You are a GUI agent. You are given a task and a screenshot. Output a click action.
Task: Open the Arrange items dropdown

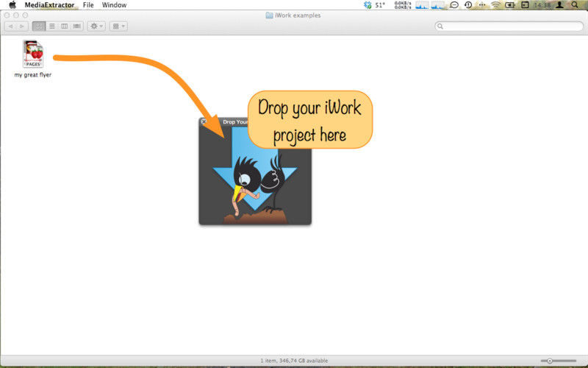tap(118, 26)
